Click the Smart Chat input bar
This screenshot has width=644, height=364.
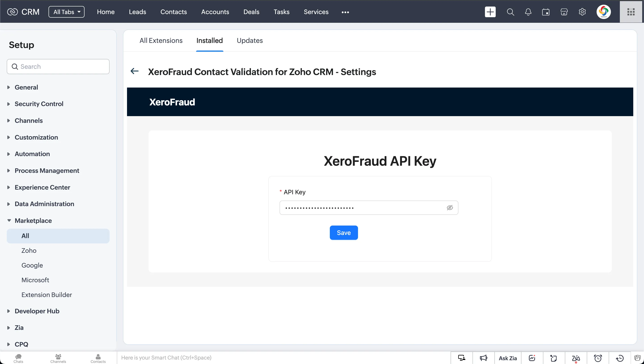tap(284, 358)
